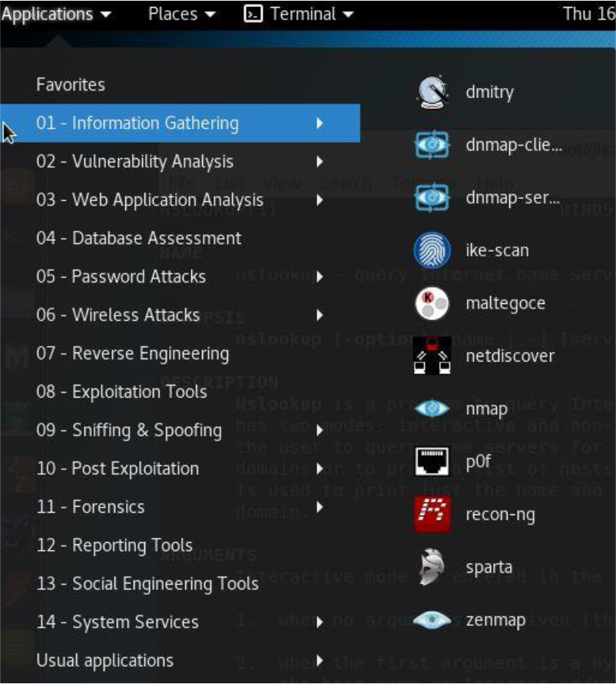The image size is (616, 684).
Task: Click the netdiscover icon
Action: [432, 355]
